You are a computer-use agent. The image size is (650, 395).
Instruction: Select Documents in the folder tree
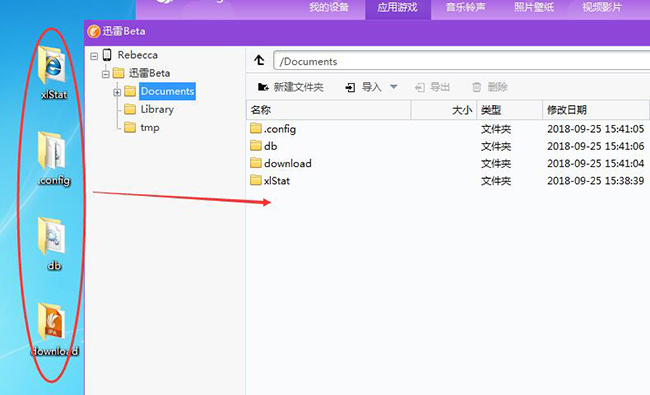tap(167, 91)
